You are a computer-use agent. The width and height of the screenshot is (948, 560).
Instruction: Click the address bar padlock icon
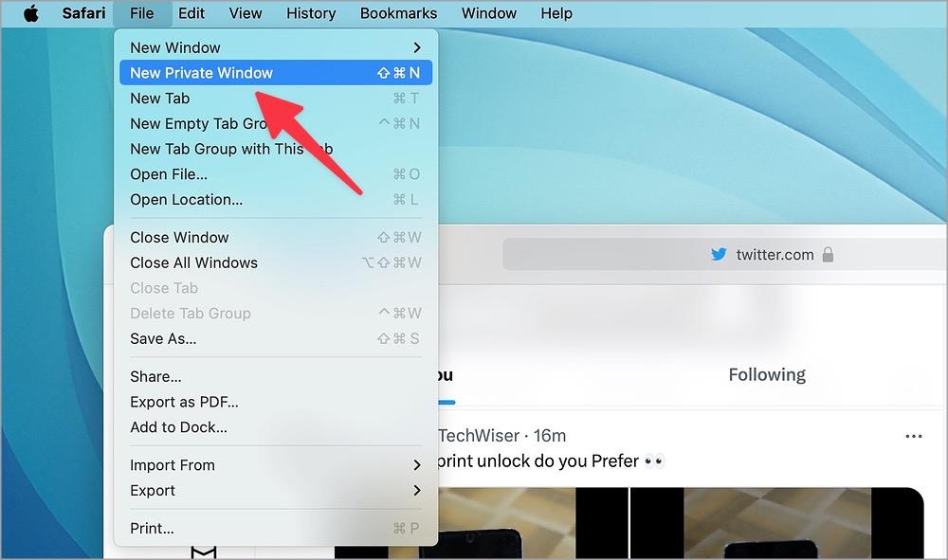coord(828,254)
